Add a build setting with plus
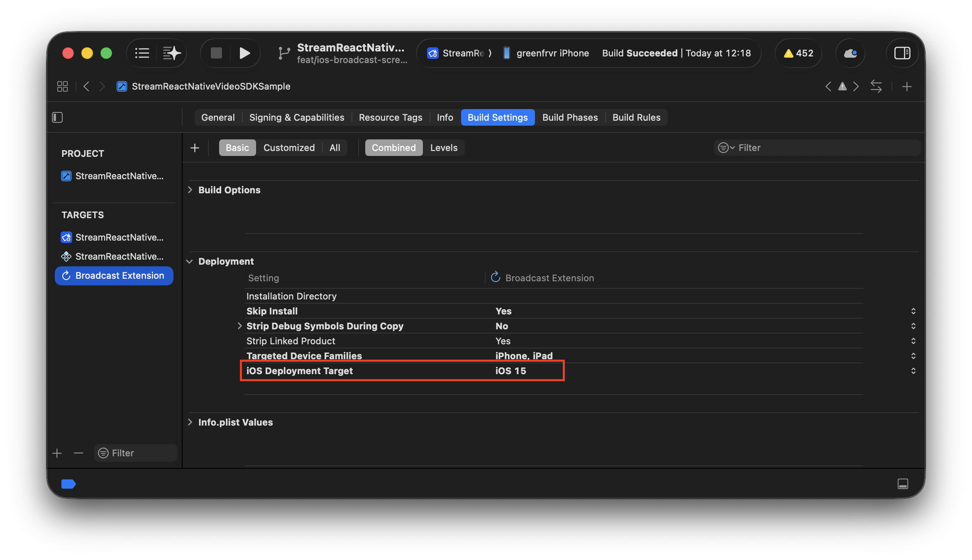 coord(195,148)
